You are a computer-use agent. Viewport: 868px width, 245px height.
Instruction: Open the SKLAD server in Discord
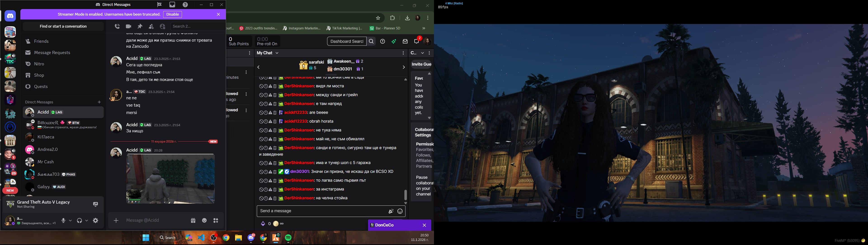click(10, 32)
